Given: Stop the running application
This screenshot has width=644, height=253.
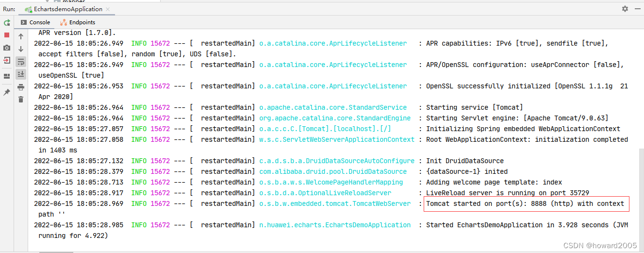Looking at the screenshot, I should click(7, 35).
